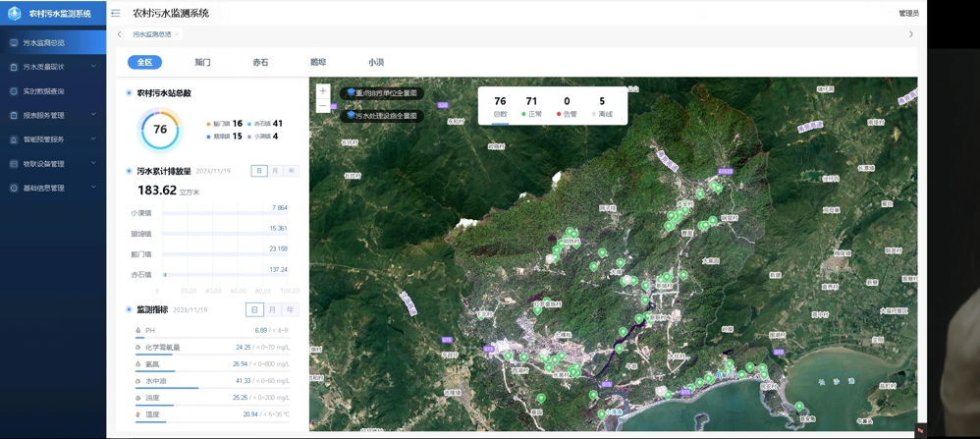Click the PH indicator droplet icon
Image resolution: width=980 pixels, height=439 pixels.
[x=138, y=330]
